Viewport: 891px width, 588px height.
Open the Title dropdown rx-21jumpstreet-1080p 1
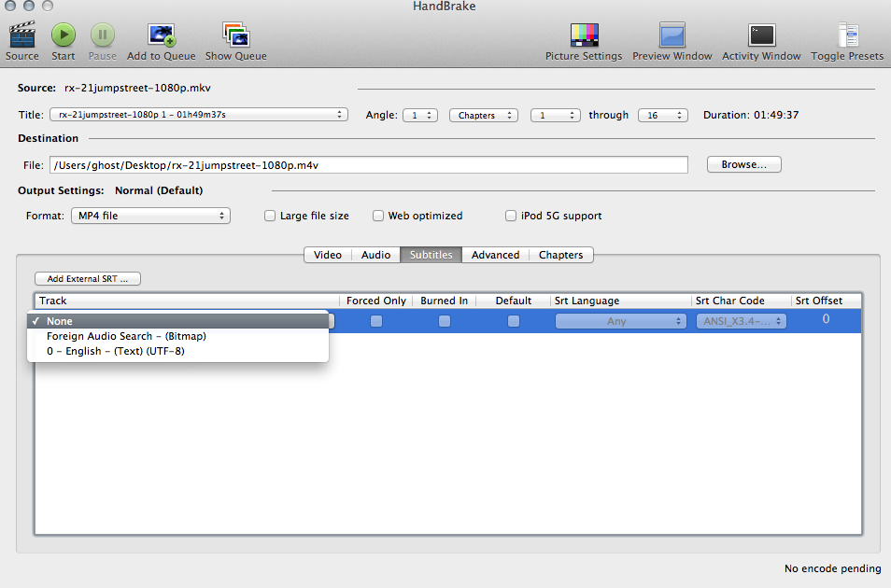click(199, 115)
